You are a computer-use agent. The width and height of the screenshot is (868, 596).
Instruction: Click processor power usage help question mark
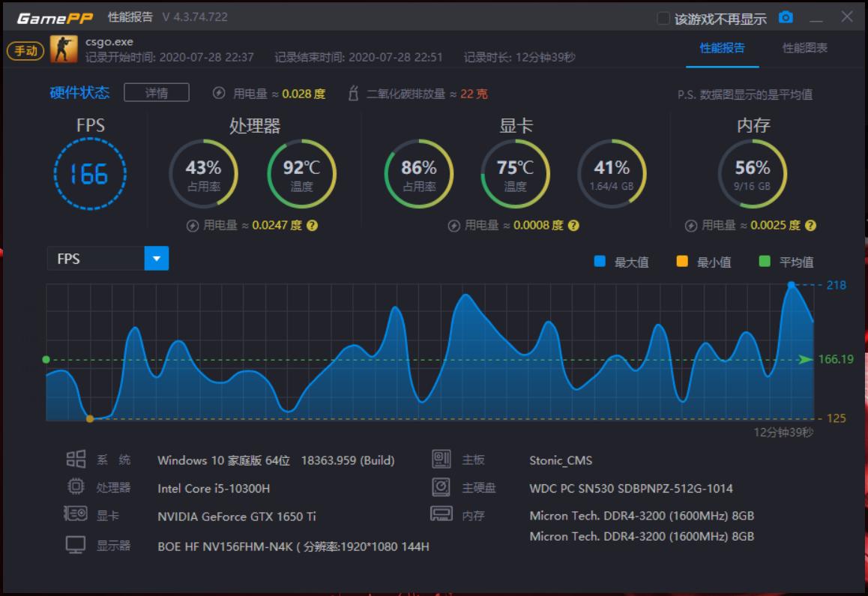click(313, 226)
